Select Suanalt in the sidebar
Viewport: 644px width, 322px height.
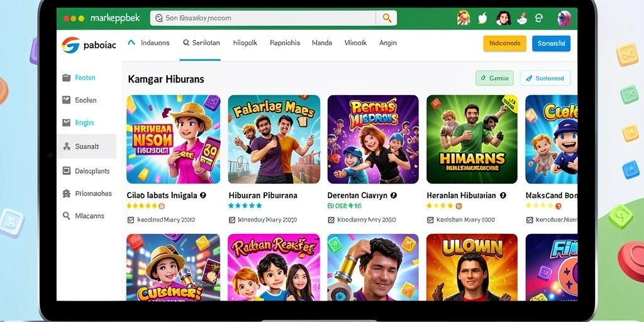pos(87,146)
